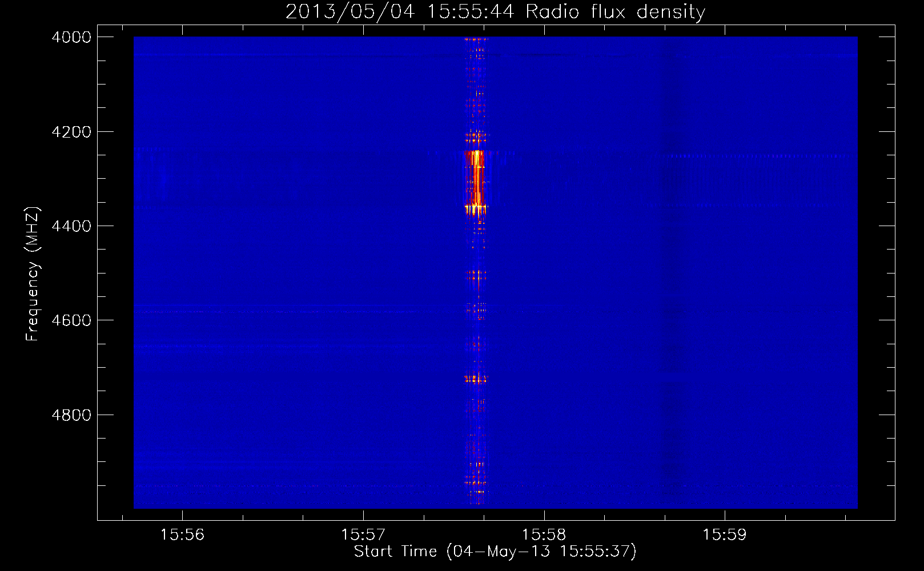This screenshot has width=924, height=571.
Task: Click the 15:57 time tick label
Action: [x=363, y=535]
